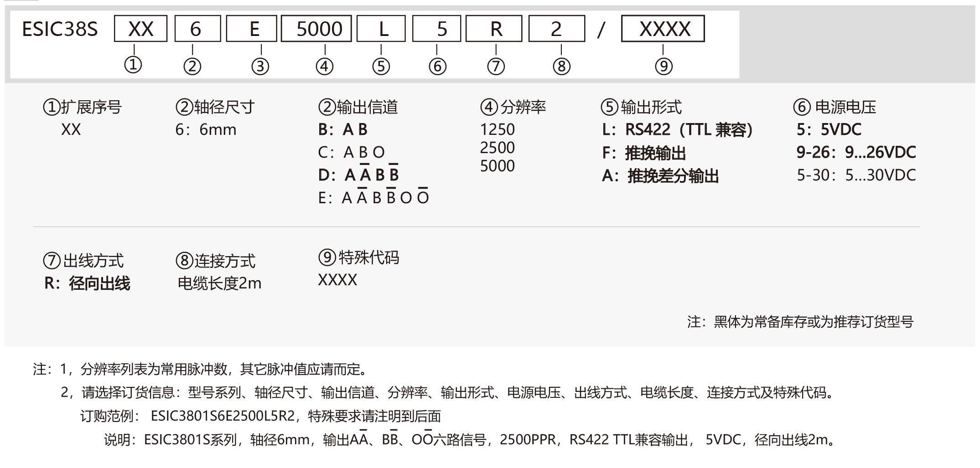Click the heading ⑦出线方式
The image size is (980, 468).
83,261
